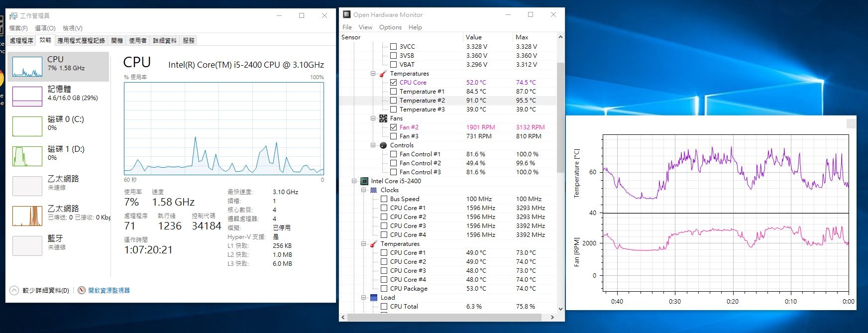Click the Intel Core i5-2400 chip icon
This screenshot has width=868, height=333.
tap(364, 181)
